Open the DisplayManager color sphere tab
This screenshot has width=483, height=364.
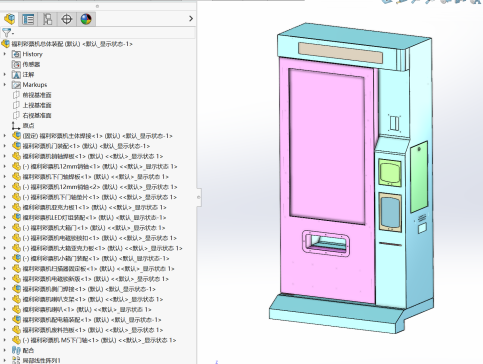pyautogui.click(x=86, y=19)
